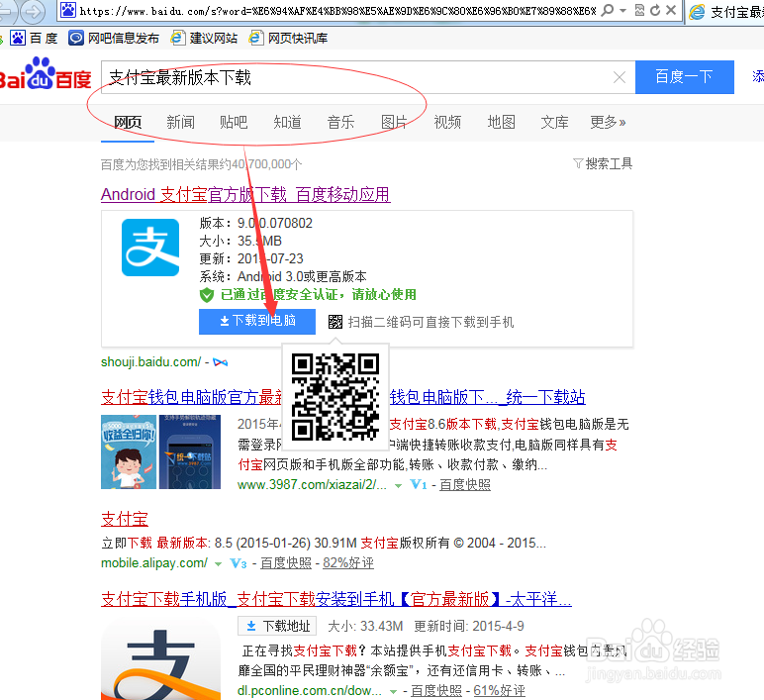This screenshot has width=764, height=700.
Task: Click the dark blue phone screenshot thumbnail
Action: click(190, 451)
